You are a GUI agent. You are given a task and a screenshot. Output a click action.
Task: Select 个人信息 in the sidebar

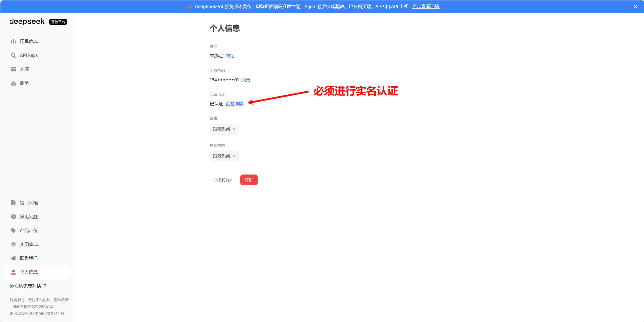pyautogui.click(x=29, y=272)
